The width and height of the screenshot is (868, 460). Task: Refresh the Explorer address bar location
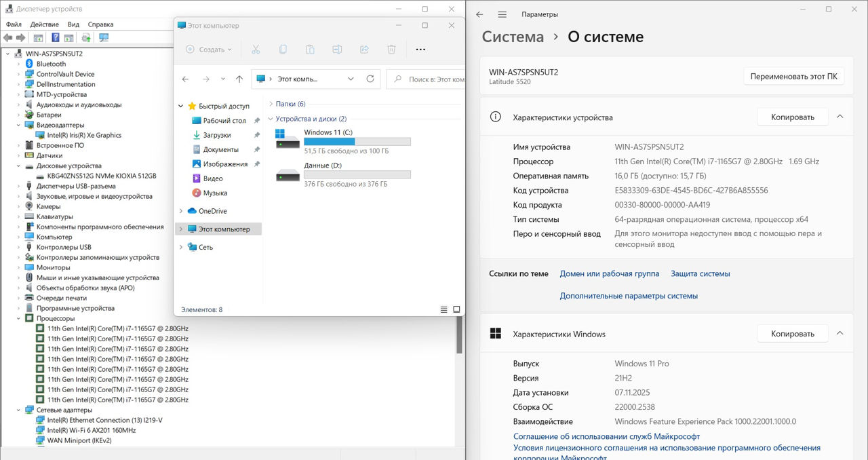click(370, 79)
